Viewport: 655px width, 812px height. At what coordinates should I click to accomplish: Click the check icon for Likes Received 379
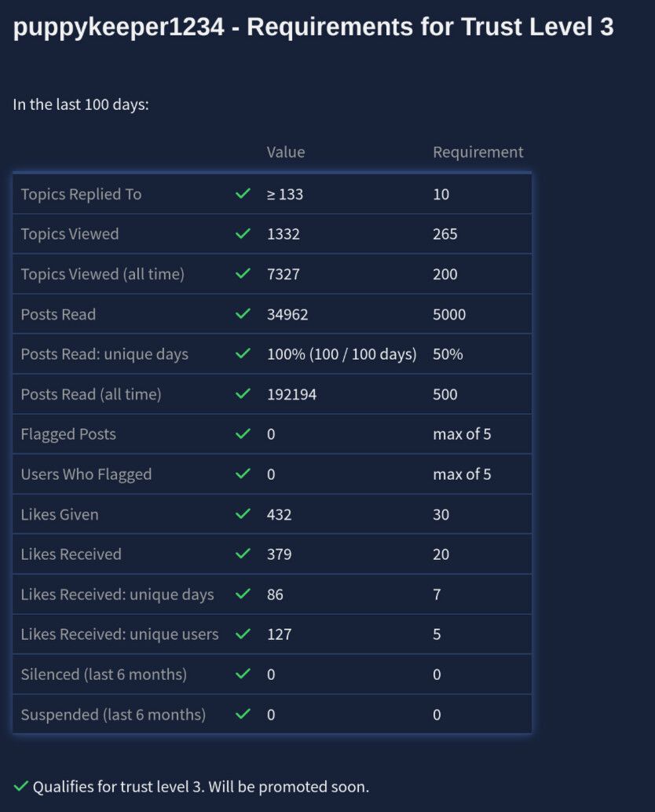point(243,554)
